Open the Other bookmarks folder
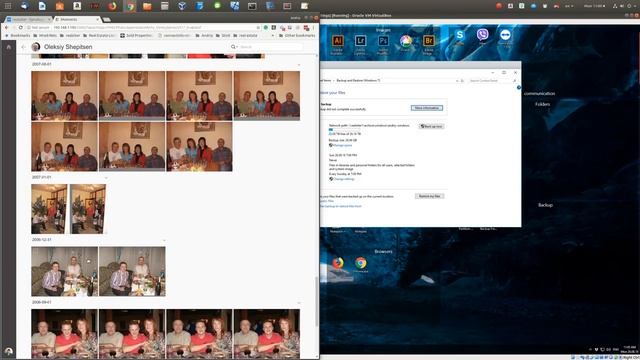Viewport: 640px width, 360px height. click(x=297, y=36)
